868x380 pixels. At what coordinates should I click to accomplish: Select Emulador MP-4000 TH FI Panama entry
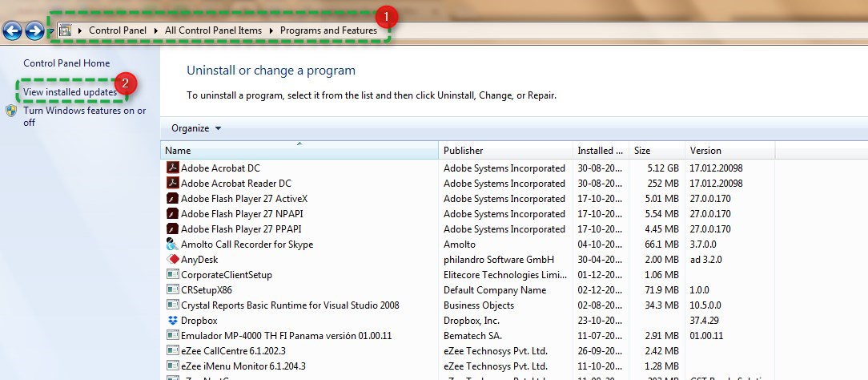coord(286,336)
